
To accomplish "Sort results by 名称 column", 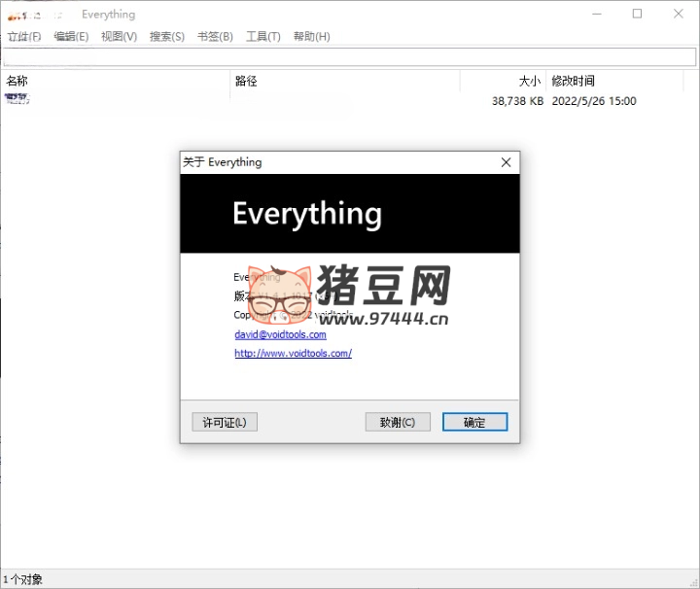I will pos(116,81).
